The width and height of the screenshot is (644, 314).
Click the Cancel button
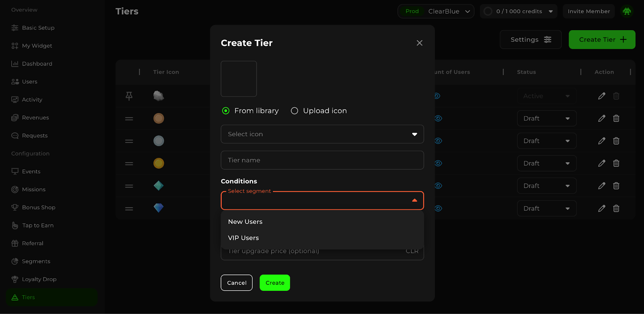coord(237,283)
